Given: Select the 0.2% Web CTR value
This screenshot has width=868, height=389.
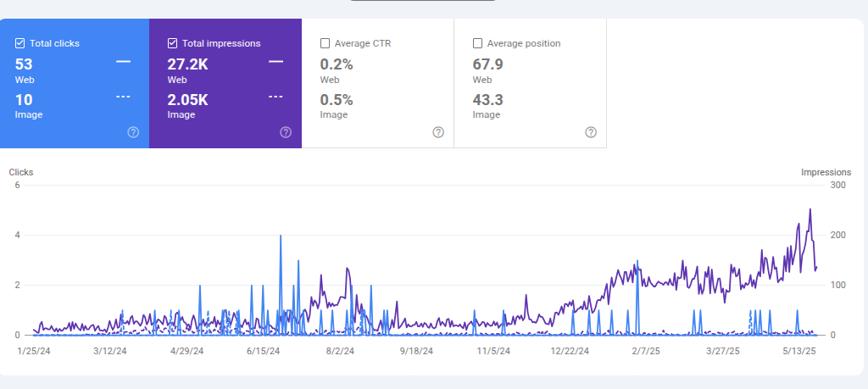Looking at the screenshot, I should (337, 64).
